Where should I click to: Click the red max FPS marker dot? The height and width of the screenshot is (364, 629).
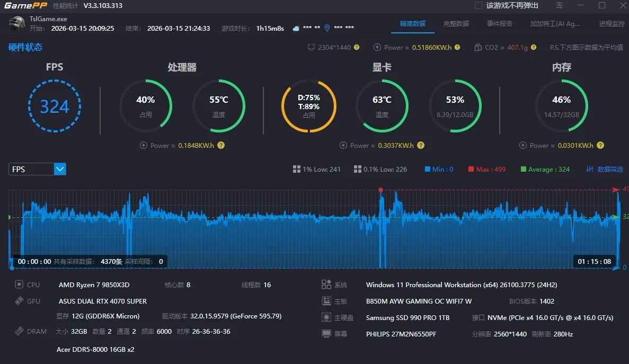(380, 190)
